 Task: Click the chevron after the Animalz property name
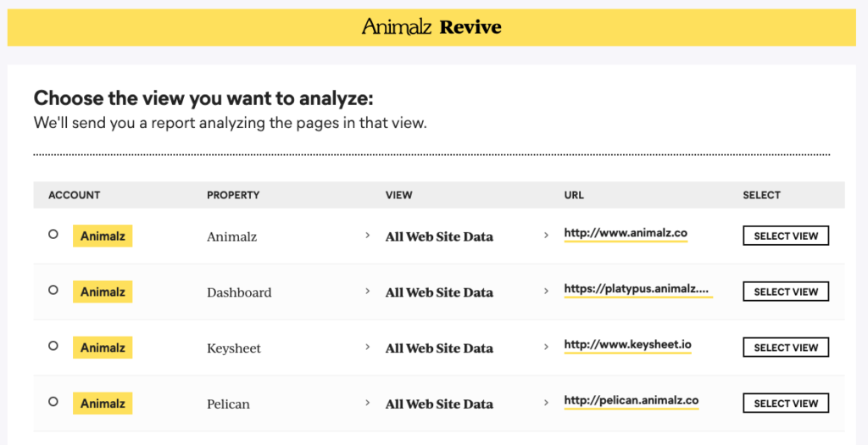[367, 236]
